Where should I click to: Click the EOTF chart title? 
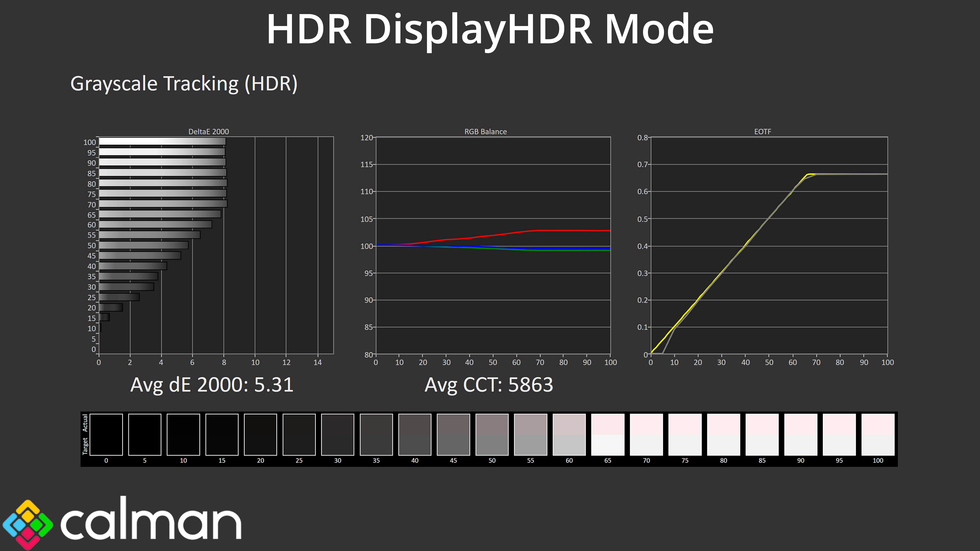[762, 132]
